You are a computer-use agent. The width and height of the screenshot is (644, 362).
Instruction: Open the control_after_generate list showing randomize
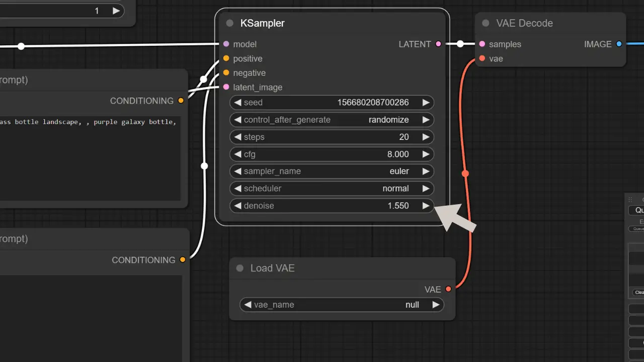pyautogui.click(x=332, y=120)
